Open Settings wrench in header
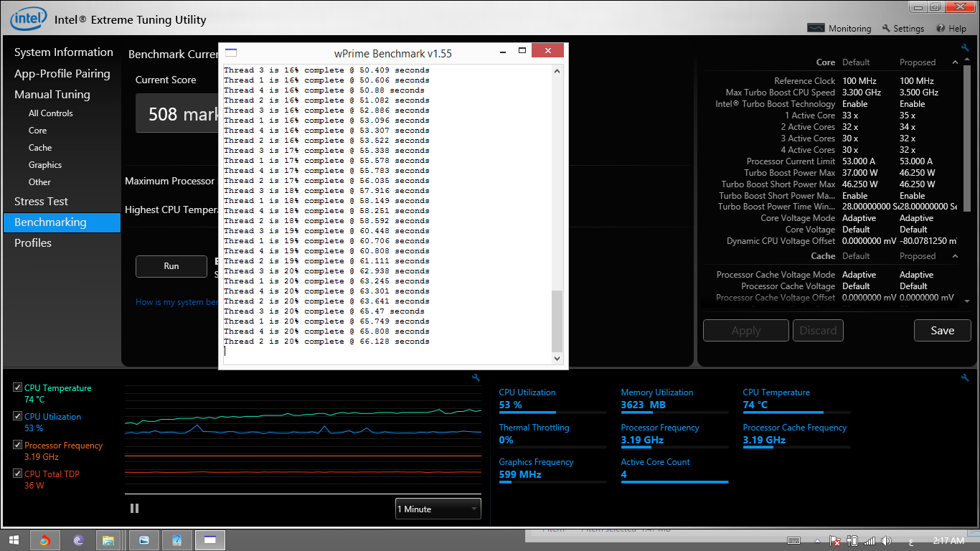980x551 pixels. (886, 28)
